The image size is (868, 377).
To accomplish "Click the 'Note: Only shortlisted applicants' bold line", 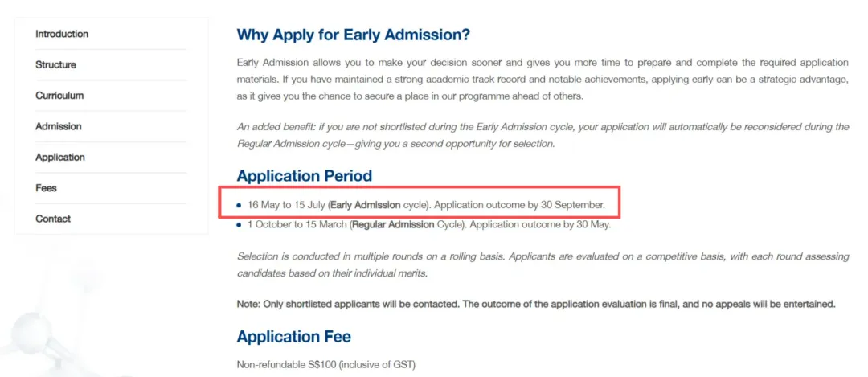I will 536,304.
